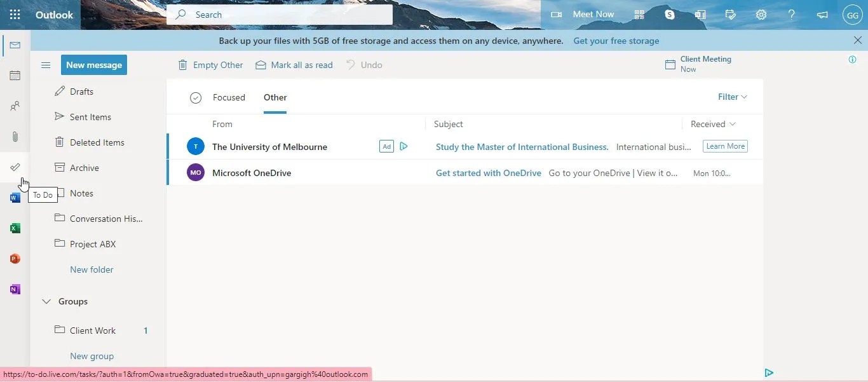This screenshot has height=382, width=868.
Task: Click the Subject column header
Action: (448, 124)
